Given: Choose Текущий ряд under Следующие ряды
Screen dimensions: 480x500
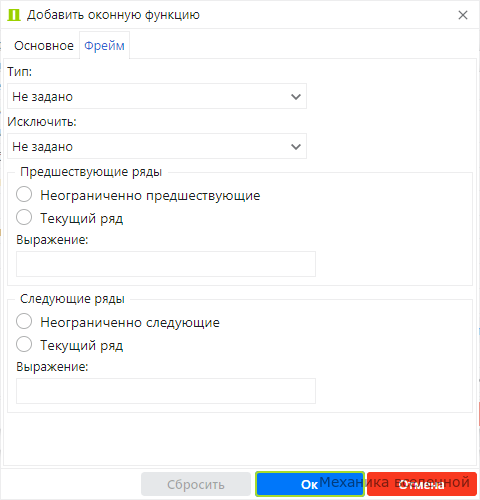Looking at the screenshot, I should (x=24, y=344).
